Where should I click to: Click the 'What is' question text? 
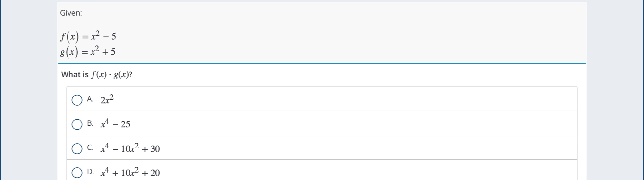click(75, 75)
